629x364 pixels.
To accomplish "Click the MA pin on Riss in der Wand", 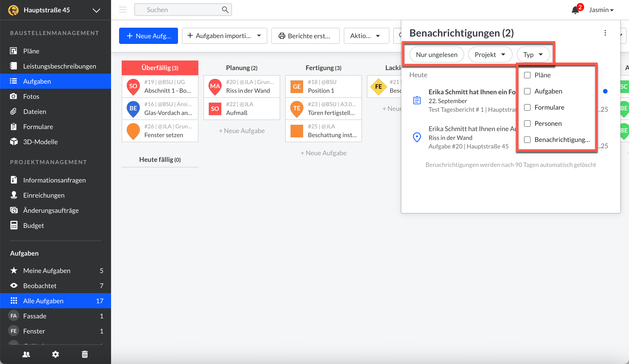I will [x=215, y=86].
